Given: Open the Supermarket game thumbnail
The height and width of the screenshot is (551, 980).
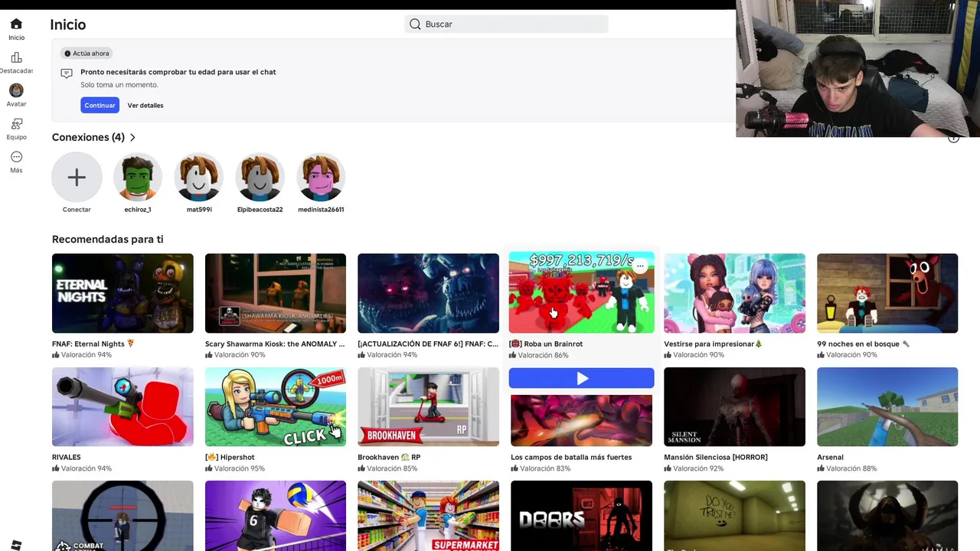Looking at the screenshot, I should 428,516.
